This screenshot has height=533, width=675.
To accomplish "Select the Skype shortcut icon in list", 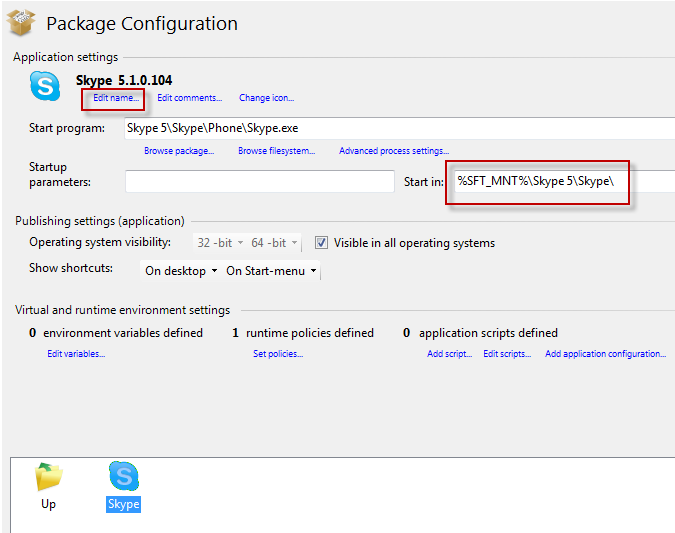I will [x=123, y=477].
